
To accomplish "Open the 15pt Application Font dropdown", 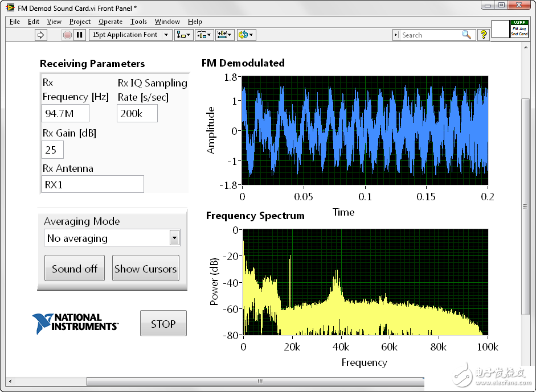I will [130, 35].
